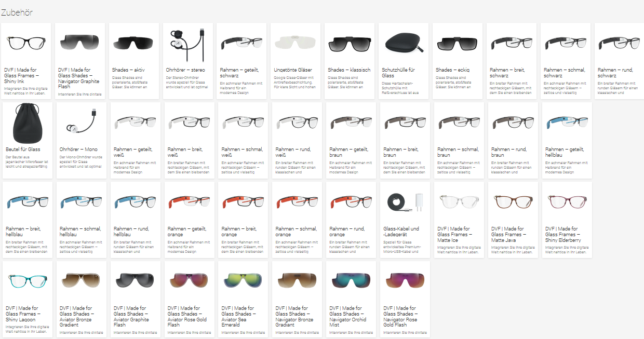Open the Rahmen – geteilt, schwarz link

242,61
